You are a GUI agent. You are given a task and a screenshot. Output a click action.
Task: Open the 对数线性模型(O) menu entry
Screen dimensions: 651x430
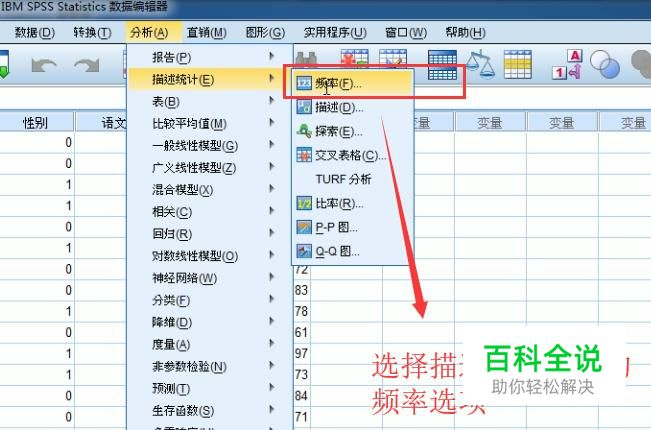[209, 256]
